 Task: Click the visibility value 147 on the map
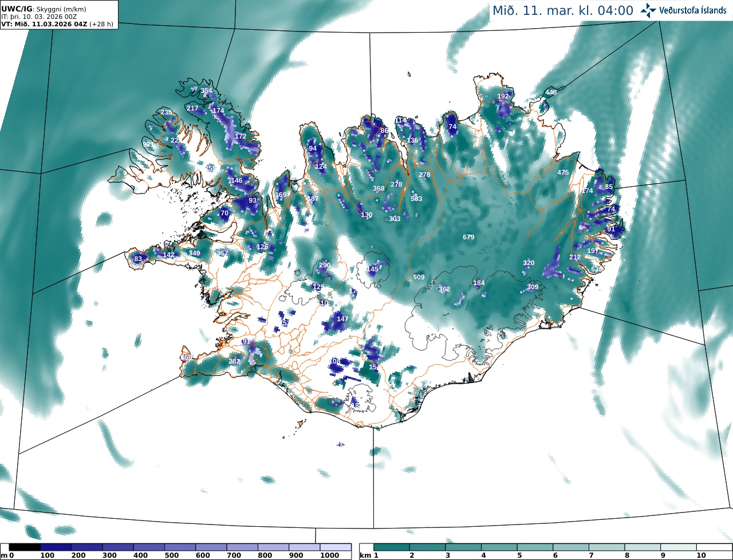(342, 319)
